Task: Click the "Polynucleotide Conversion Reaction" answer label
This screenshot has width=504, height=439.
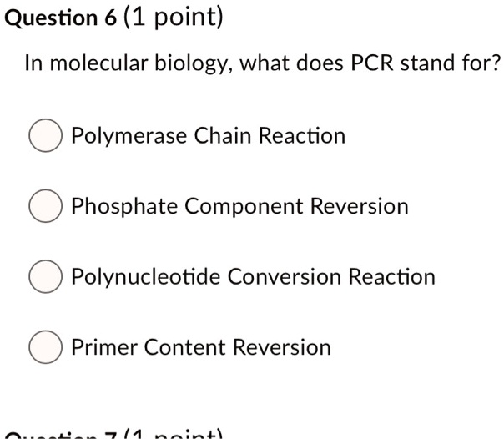Action: click(x=253, y=276)
